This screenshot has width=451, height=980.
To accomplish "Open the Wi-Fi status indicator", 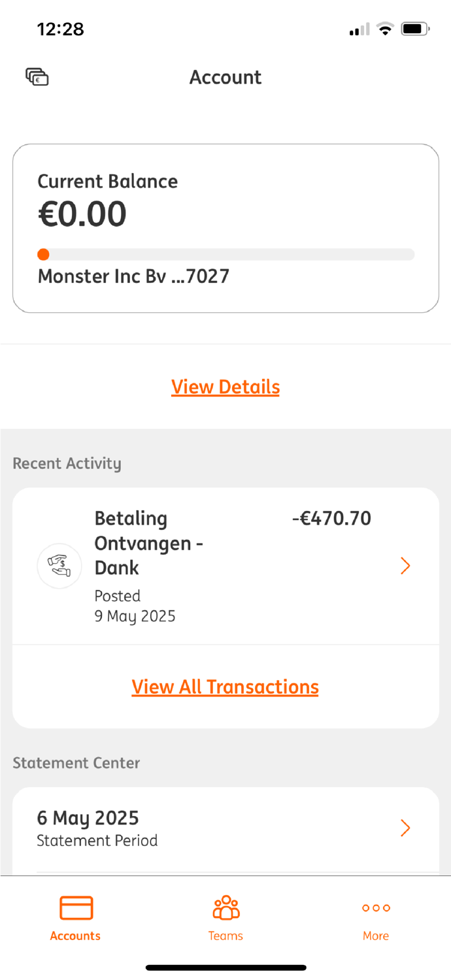I will pyautogui.click(x=384, y=29).
